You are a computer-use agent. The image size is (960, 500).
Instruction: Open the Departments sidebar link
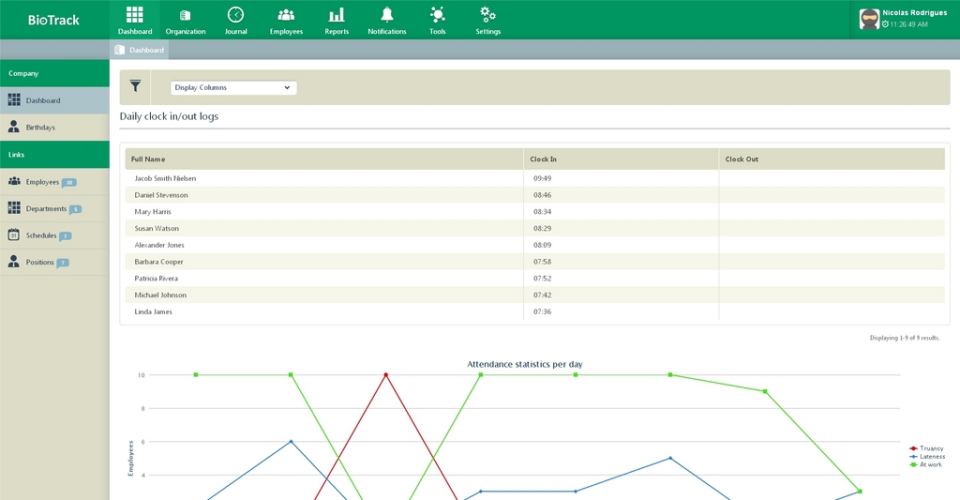pyautogui.click(x=54, y=209)
